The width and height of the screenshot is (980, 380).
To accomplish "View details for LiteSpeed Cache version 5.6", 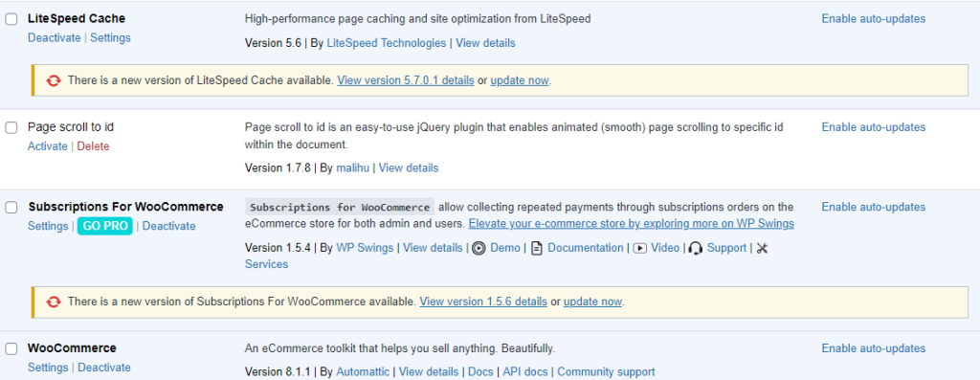I will click(x=485, y=43).
